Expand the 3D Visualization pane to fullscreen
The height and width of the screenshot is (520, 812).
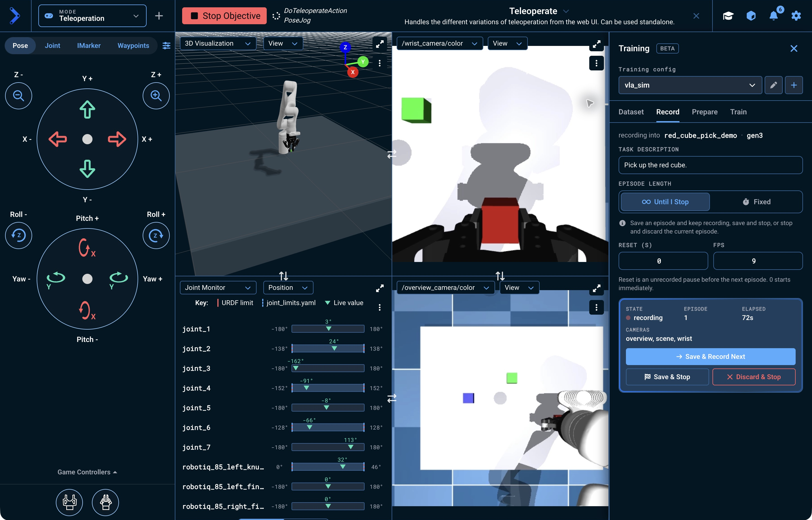pyautogui.click(x=380, y=44)
